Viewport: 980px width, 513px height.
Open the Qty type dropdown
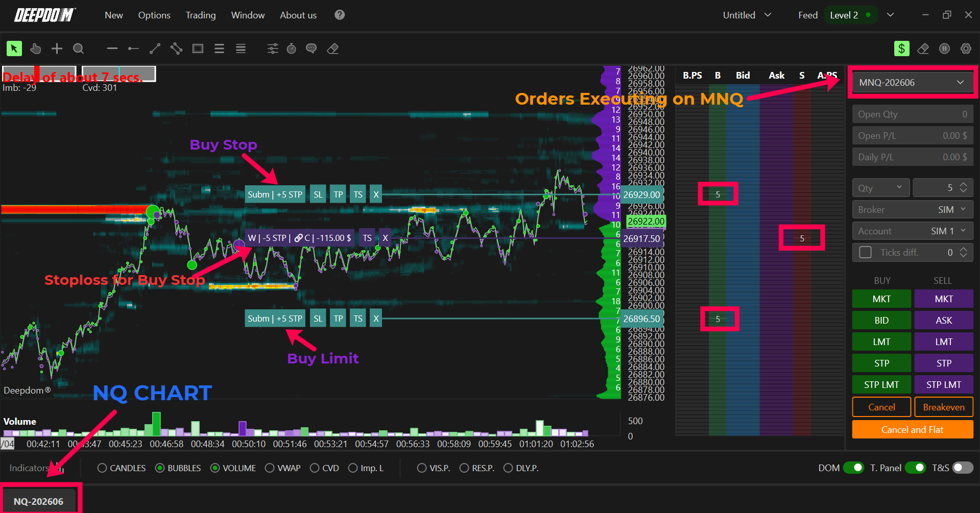[x=881, y=188]
